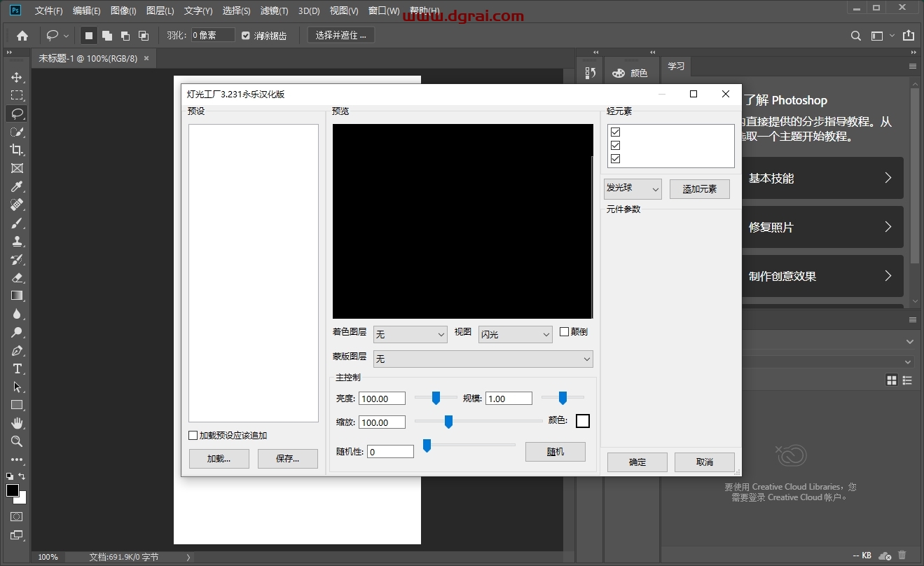This screenshot has width=924, height=566.
Task: Open the 发光球 element type dropdown
Action: (633, 188)
